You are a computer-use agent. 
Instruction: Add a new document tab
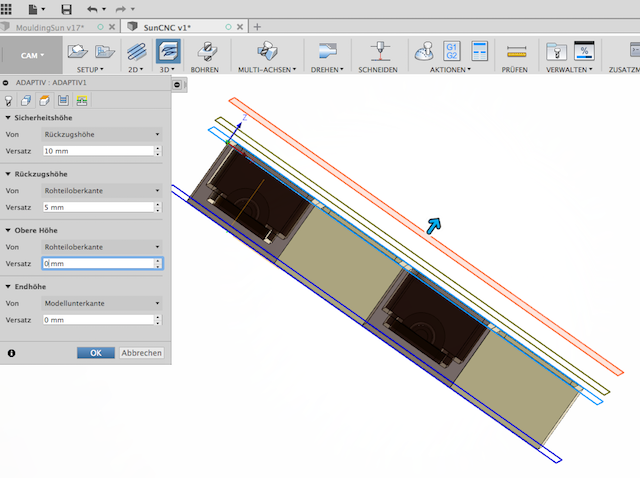point(257,27)
